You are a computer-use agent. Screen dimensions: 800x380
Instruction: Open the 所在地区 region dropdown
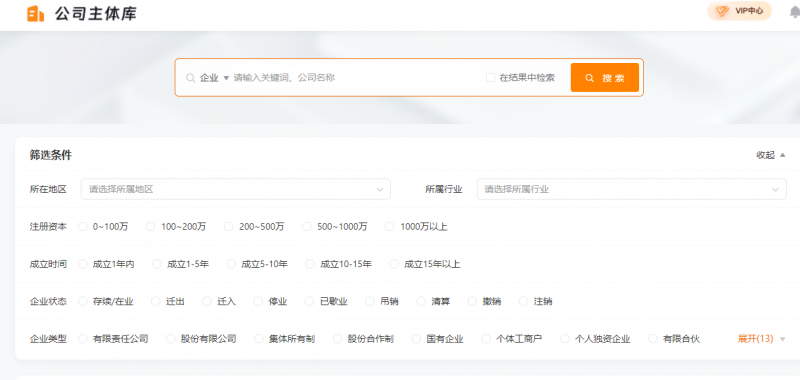236,189
